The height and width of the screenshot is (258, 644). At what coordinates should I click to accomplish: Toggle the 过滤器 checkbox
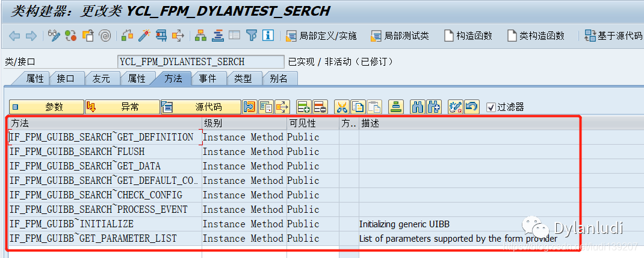[491, 107]
